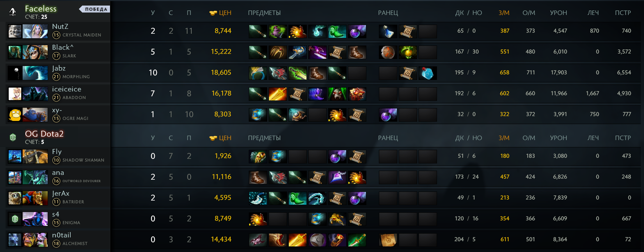Screen dimensions: 644x252
Task: Click JerAx's Blink Dagger item
Action: pos(258,198)
